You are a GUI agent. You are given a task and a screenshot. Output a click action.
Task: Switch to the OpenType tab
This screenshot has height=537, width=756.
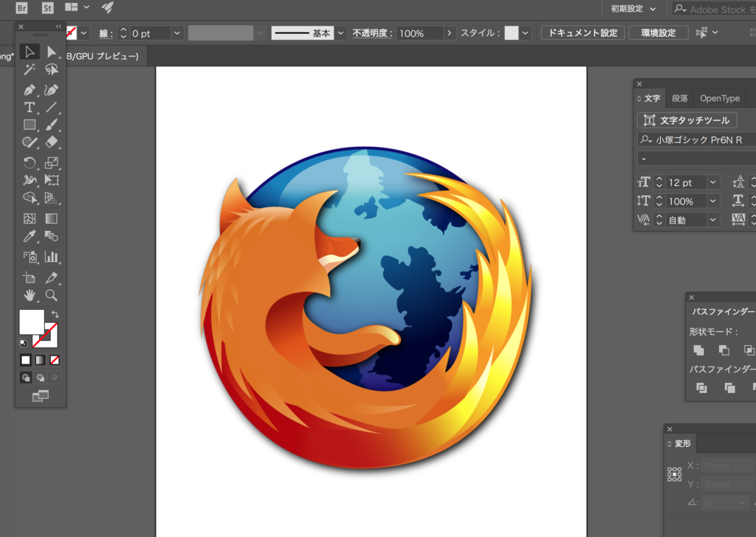coord(719,98)
